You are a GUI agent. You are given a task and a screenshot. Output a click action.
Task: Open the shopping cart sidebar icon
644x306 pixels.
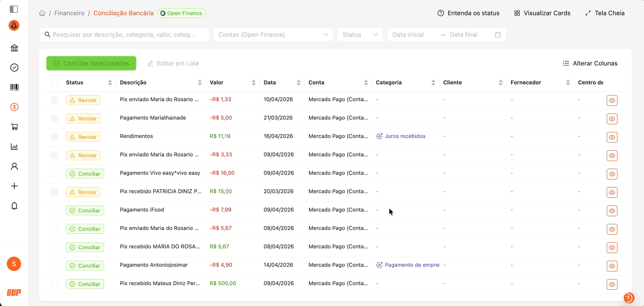click(x=14, y=127)
